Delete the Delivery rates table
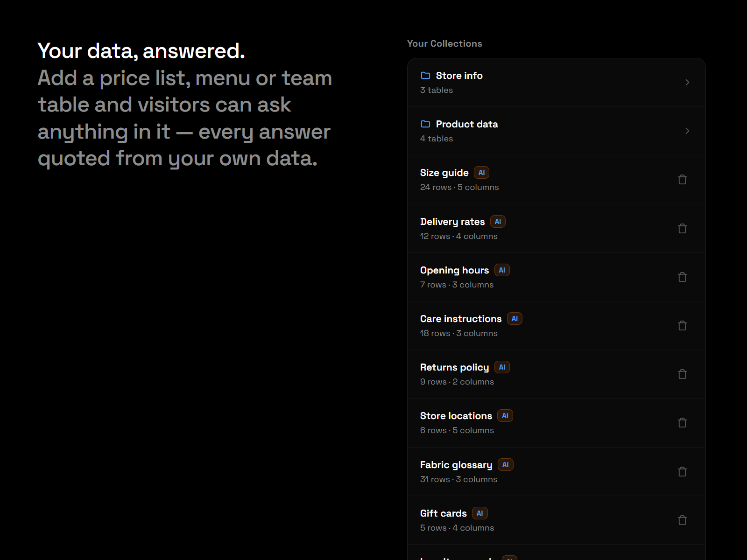The height and width of the screenshot is (560, 747). (682, 229)
